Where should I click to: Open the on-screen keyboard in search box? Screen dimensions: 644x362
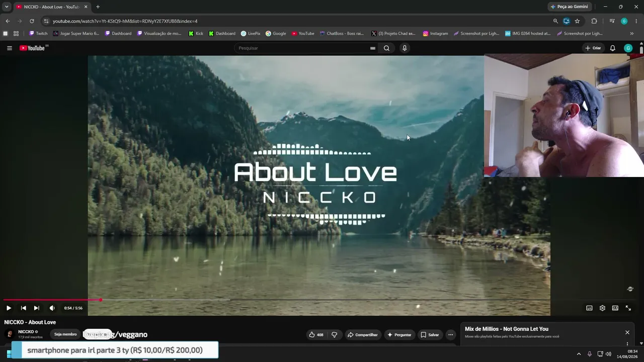pyautogui.click(x=373, y=48)
